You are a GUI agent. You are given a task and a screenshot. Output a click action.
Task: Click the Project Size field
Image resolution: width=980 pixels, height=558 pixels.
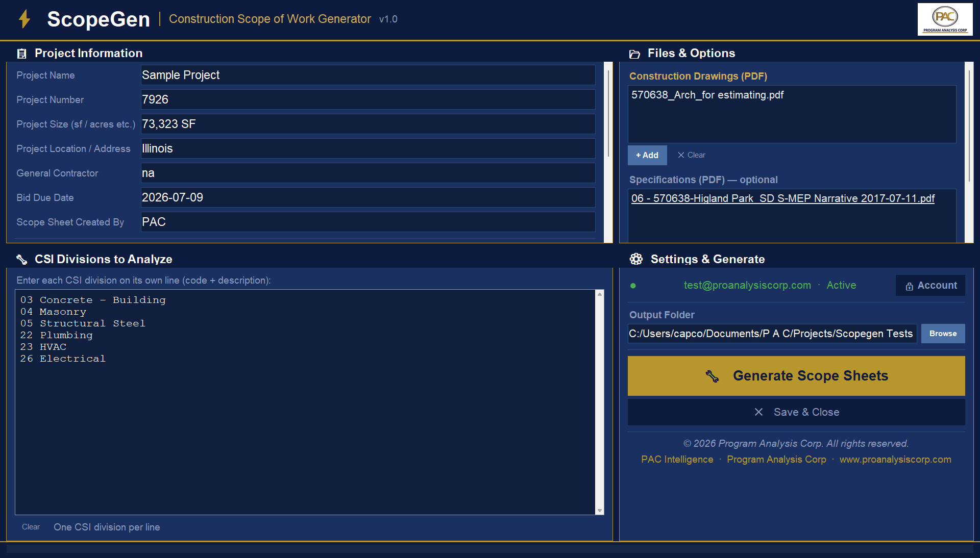coord(367,124)
